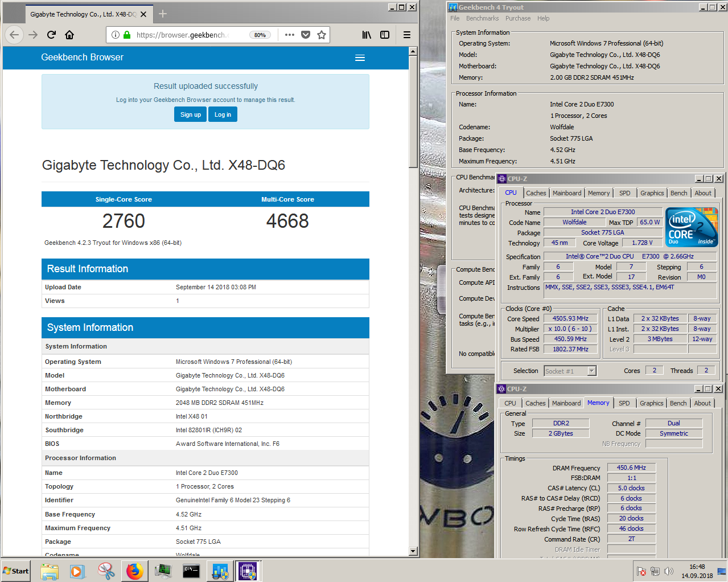Expand the Geekbench Browser navigation menu
Image resolution: width=728 pixels, height=582 pixels.
[360, 58]
